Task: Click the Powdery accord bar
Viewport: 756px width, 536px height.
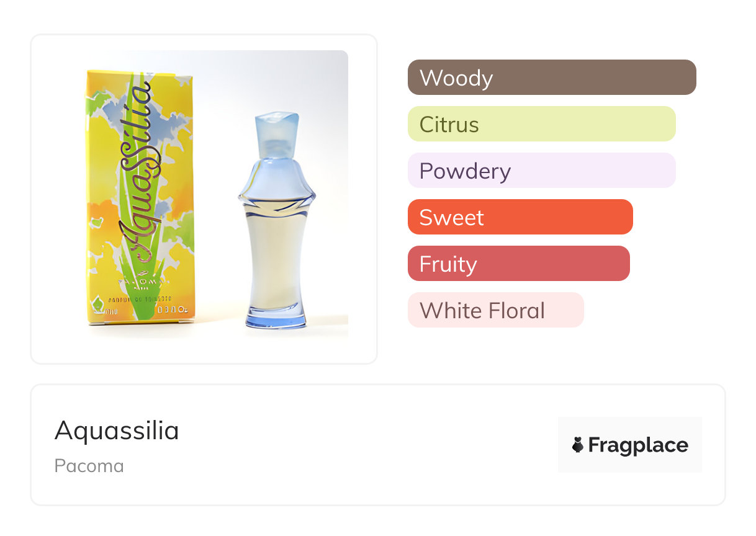Action: click(541, 171)
